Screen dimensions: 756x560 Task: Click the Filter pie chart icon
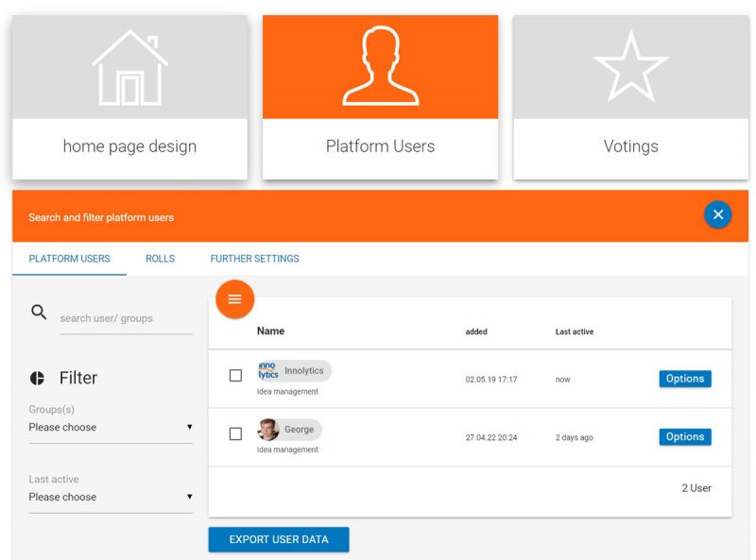(38, 377)
